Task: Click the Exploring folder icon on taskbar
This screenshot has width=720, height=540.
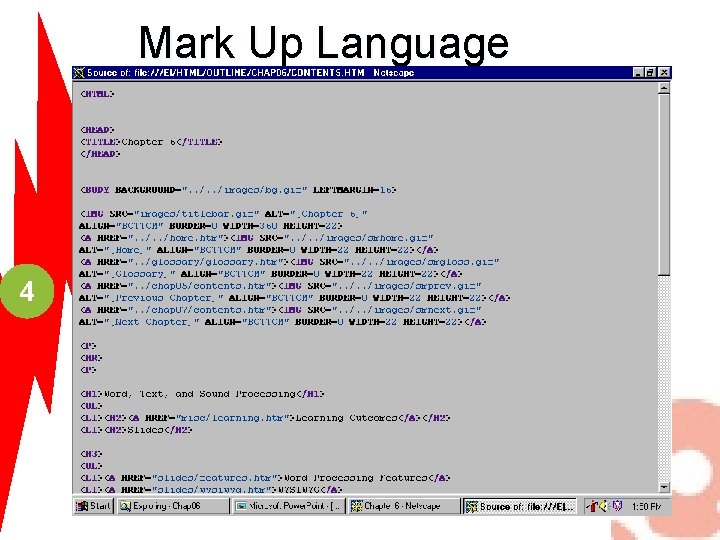Action: click(125, 506)
